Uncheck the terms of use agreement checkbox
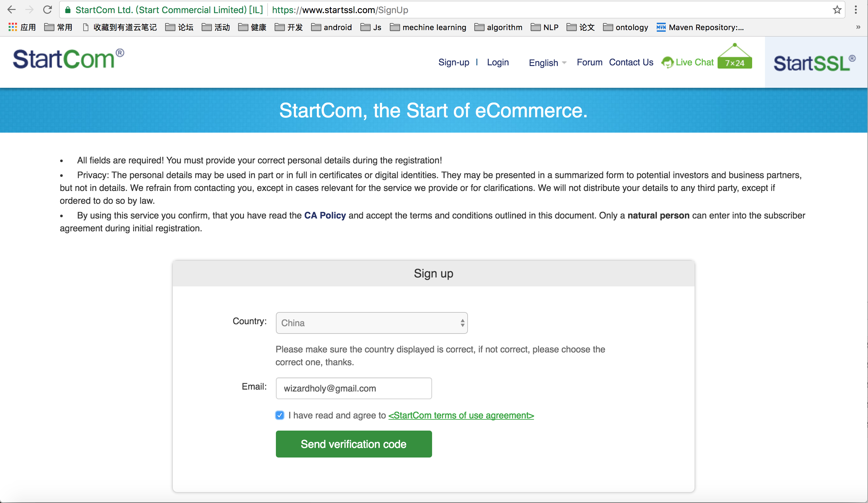 [x=280, y=415]
